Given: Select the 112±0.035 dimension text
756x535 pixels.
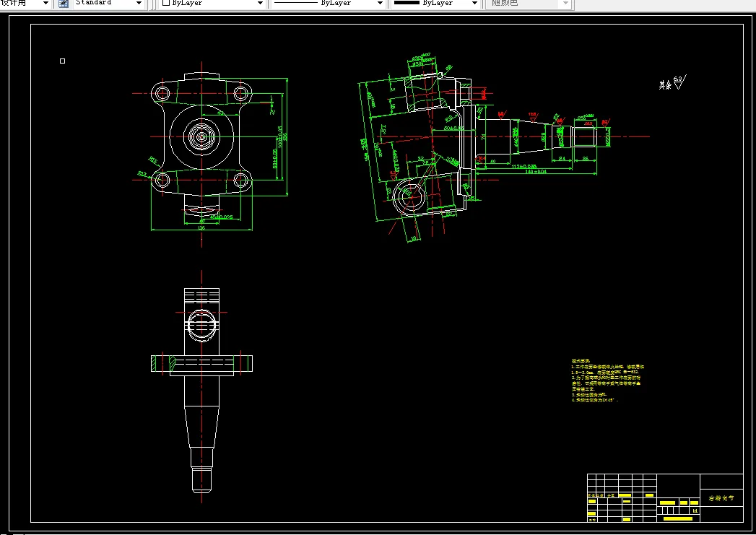Looking at the screenshot, I should point(524,166).
